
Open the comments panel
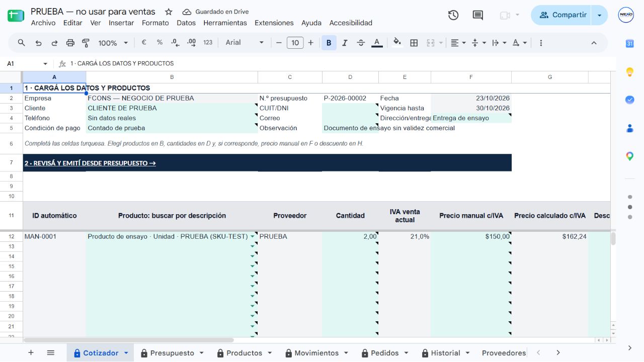478,15
